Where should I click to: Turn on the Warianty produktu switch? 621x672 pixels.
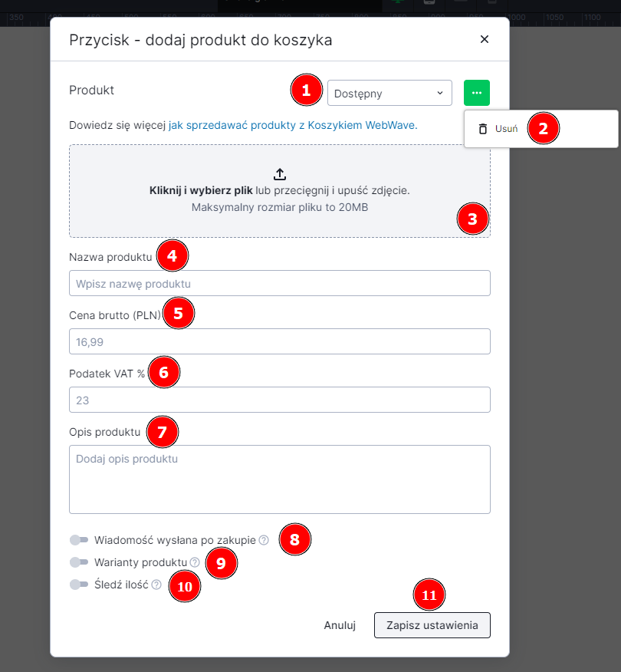[x=79, y=562]
